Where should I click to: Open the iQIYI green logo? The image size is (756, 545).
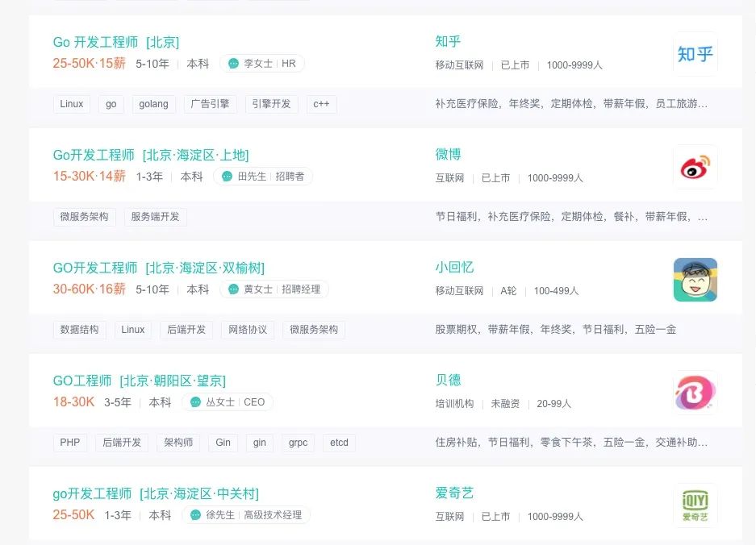click(695, 505)
